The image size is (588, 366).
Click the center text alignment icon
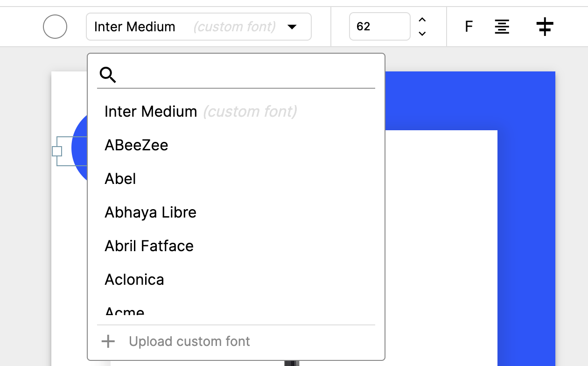[502, 27]
